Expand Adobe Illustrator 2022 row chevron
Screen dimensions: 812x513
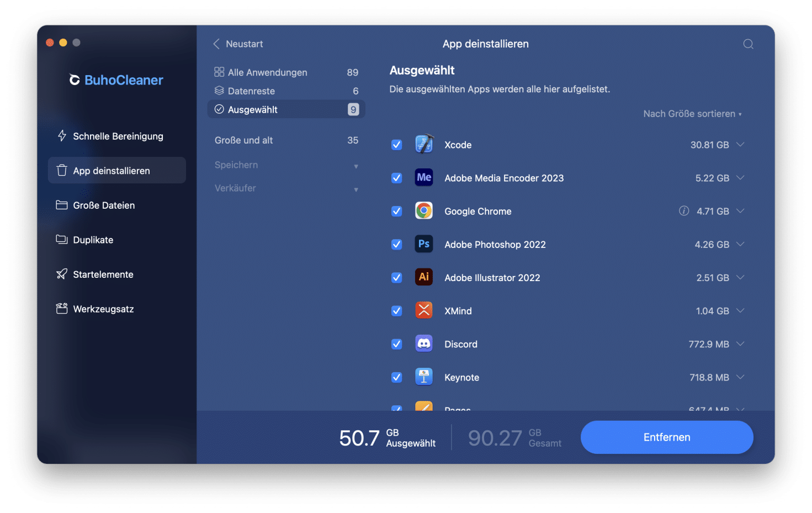740,277
